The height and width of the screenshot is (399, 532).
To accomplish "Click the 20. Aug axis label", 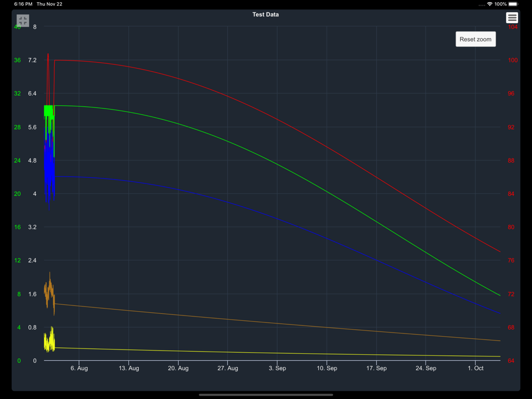I will point(178,368).
